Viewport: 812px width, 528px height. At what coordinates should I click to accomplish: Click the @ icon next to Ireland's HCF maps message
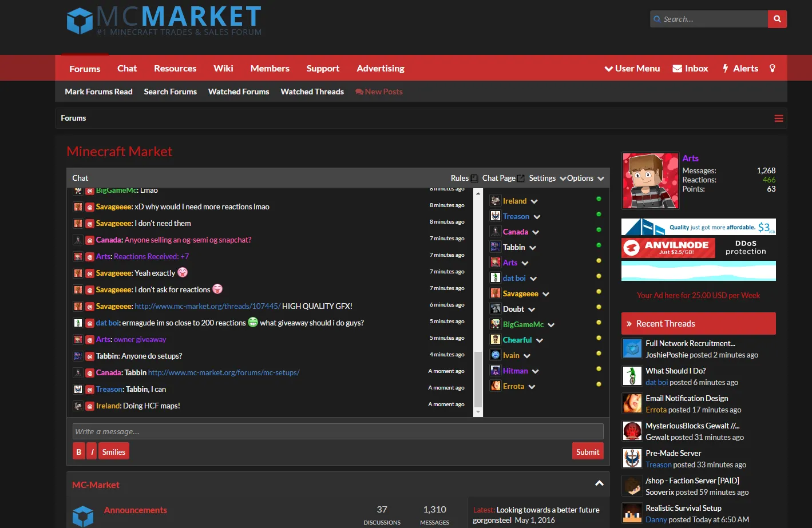90,406
